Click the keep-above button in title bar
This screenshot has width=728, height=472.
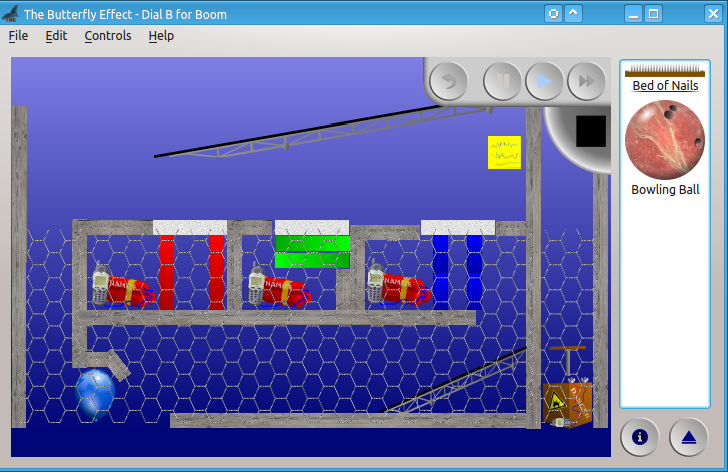pyautogui.click(x=573, y=14)
